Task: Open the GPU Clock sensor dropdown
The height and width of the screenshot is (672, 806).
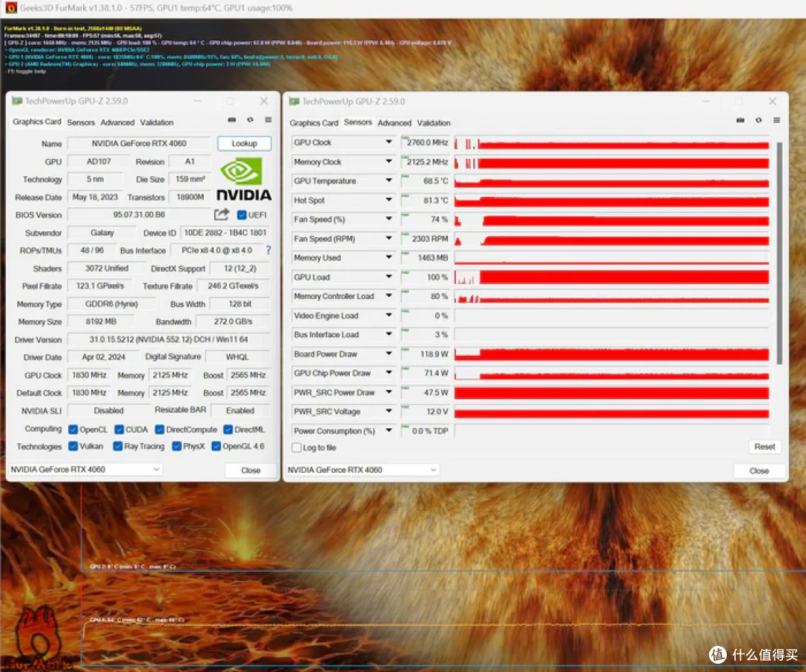Action: (389, 142)
